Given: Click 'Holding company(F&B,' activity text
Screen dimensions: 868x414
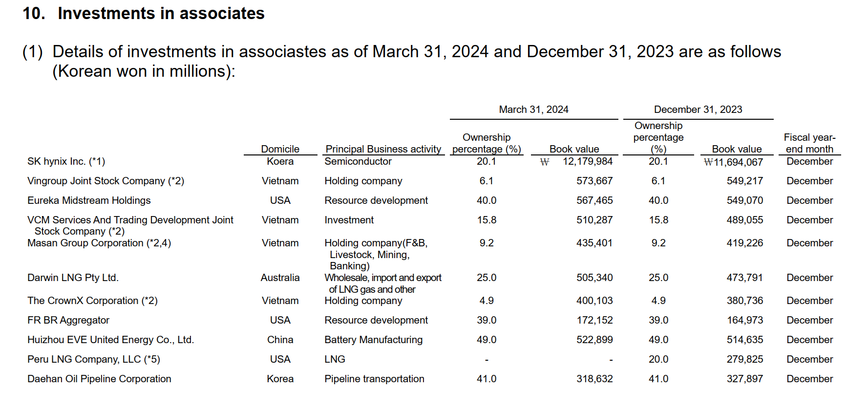Looking at the screenshot, I should tap(376, 243).
